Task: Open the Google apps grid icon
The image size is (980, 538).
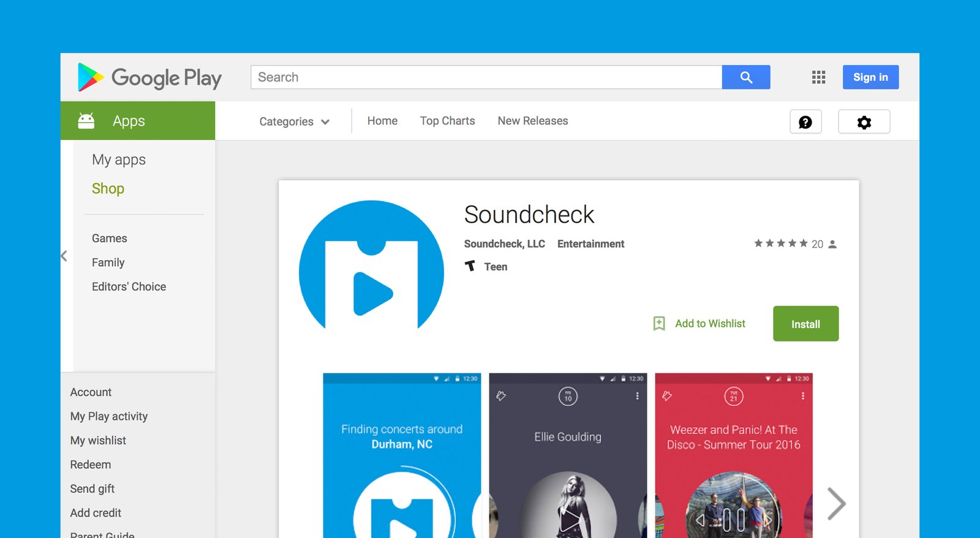Action: click(818, 77)
